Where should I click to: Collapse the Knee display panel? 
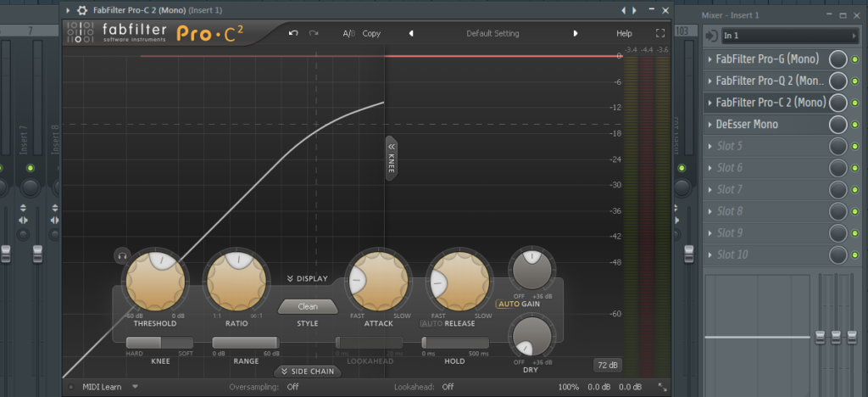[391, 158]
